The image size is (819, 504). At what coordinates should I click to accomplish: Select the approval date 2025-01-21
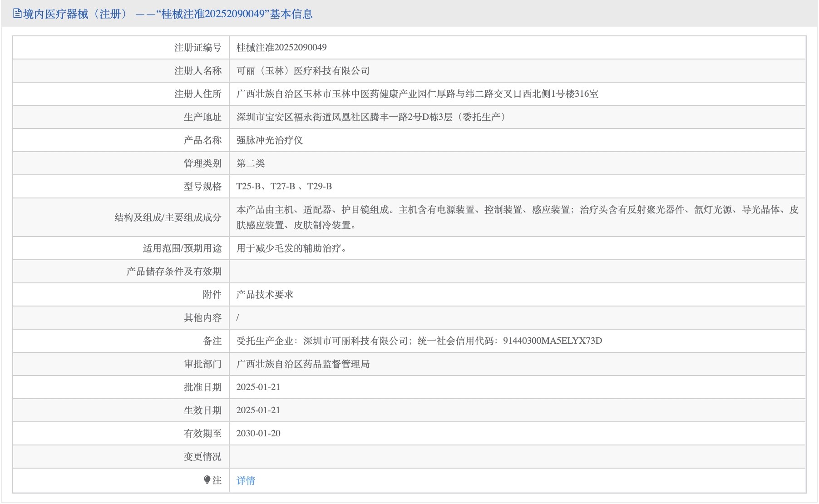pos(258,387)
